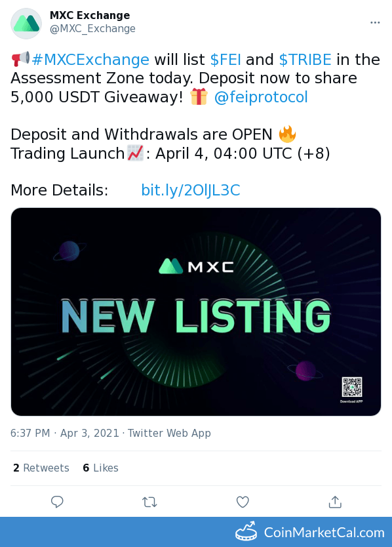Visit the @feiprotocol mention
392x547 pixels.
point(261,97)
